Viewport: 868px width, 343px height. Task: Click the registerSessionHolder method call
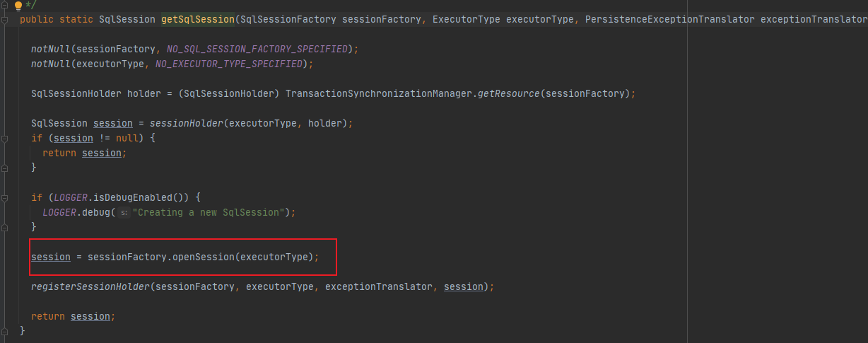(90, 286)
